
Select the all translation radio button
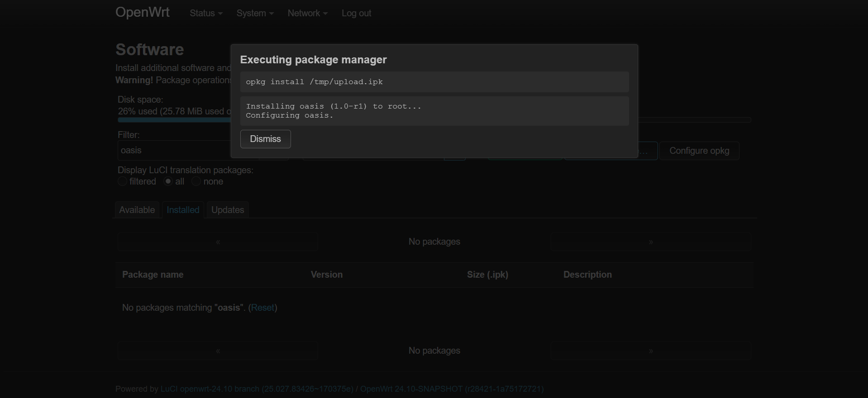pos(168,181)
